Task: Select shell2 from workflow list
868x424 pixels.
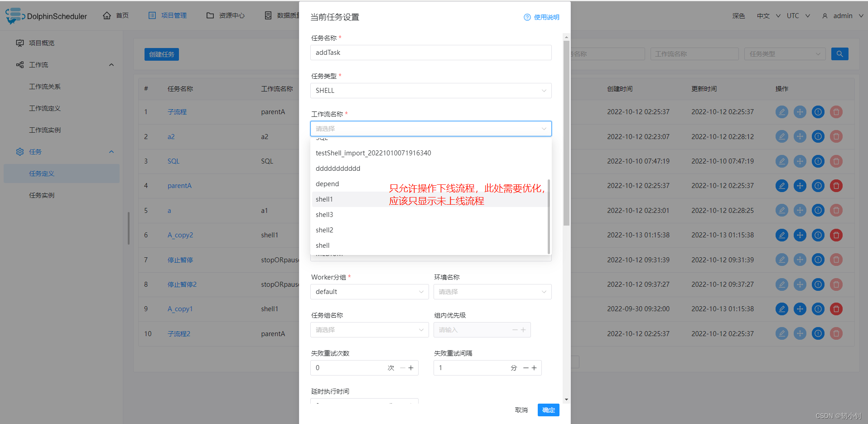Action: 429,230
